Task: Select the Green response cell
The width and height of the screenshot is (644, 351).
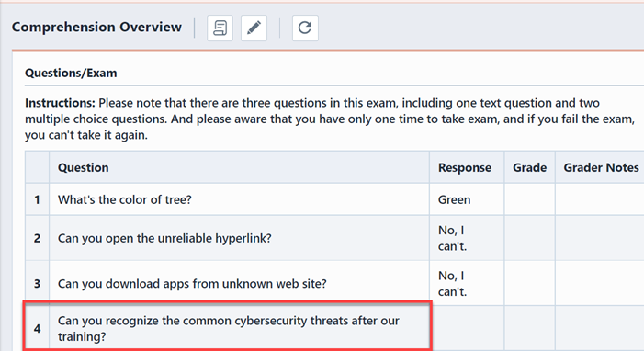Action: (467, 199)
